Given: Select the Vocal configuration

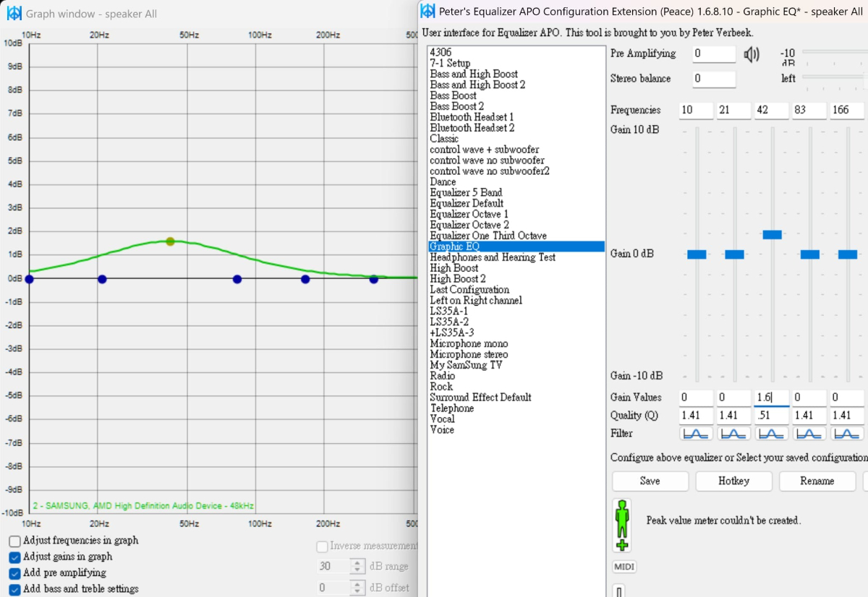Looking at the screenshot, I should tap(442, 419).
